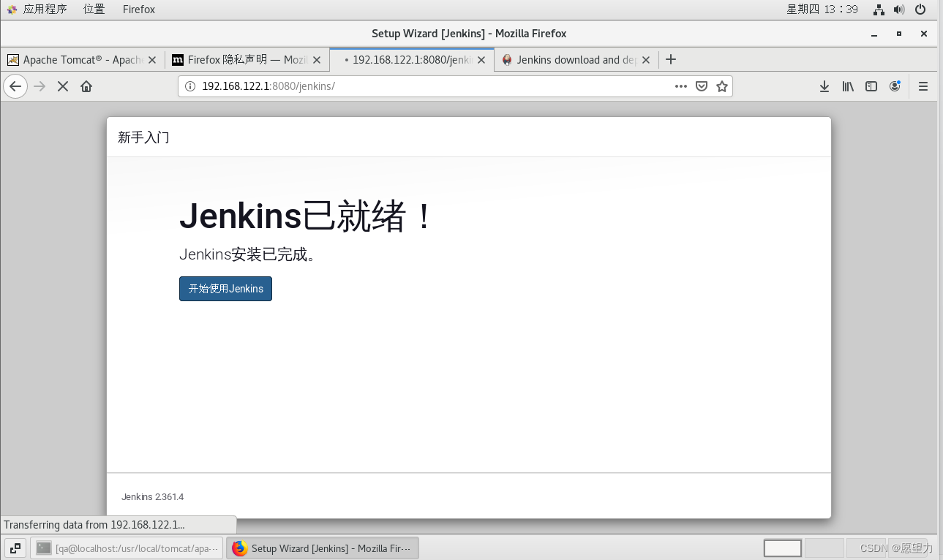Click the Firefox back arrow button
The height and width of the screenshot is (560, 943).
(15, 86)
